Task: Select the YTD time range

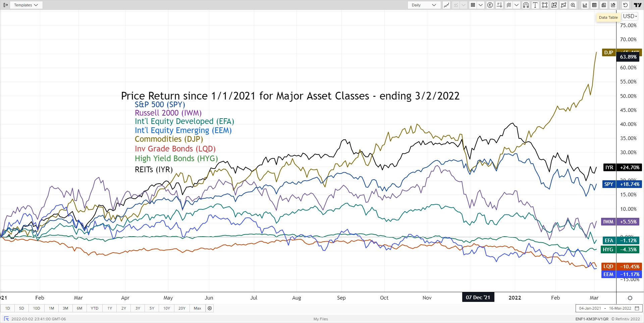Action: tap(95, 308)
